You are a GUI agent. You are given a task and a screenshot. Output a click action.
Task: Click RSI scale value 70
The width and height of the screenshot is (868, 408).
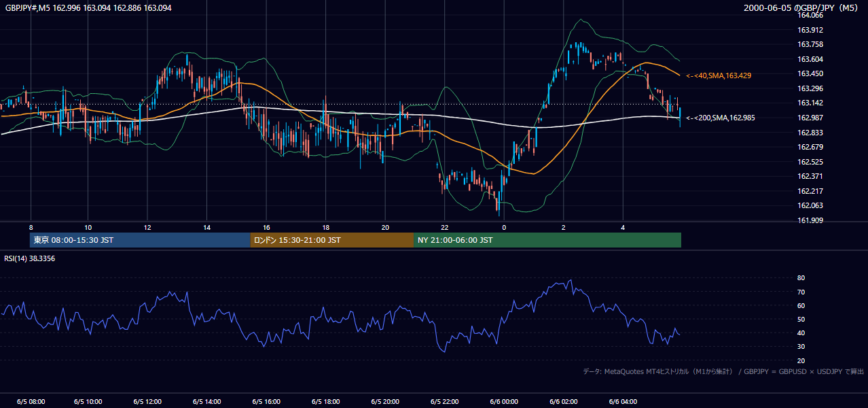(x=801, y=292)
